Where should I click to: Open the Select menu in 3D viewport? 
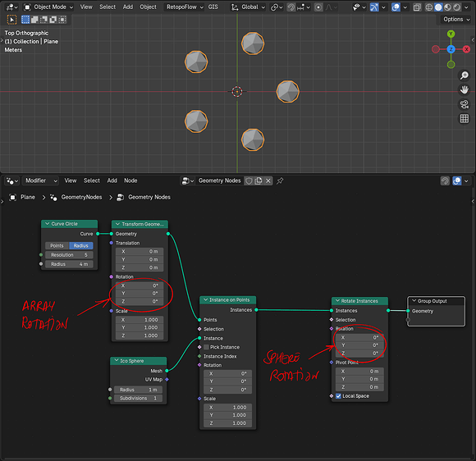tap(108, 7)
